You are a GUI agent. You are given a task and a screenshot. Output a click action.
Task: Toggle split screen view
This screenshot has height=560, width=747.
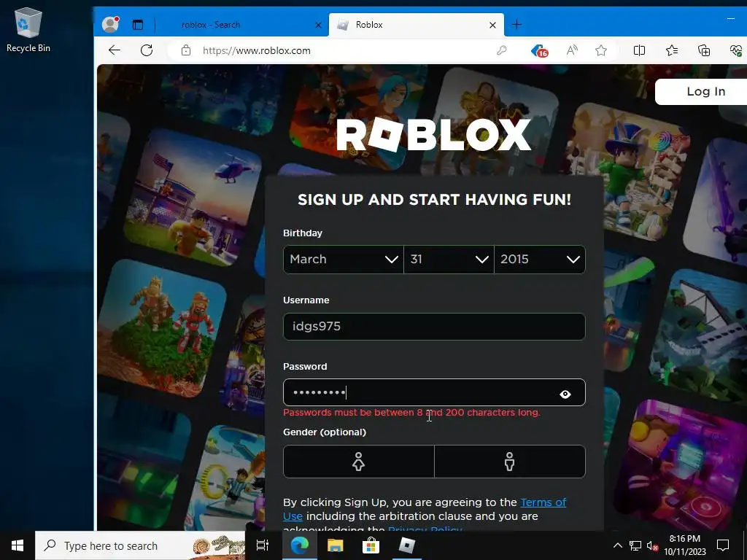pyautogui.click(x=639, y=50)
